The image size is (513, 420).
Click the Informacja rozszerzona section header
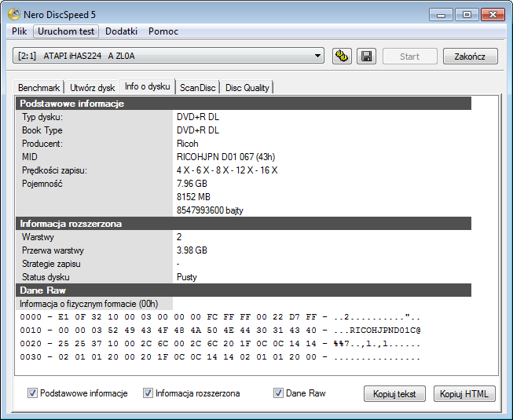pyautogui.click(x=244, y=224)
